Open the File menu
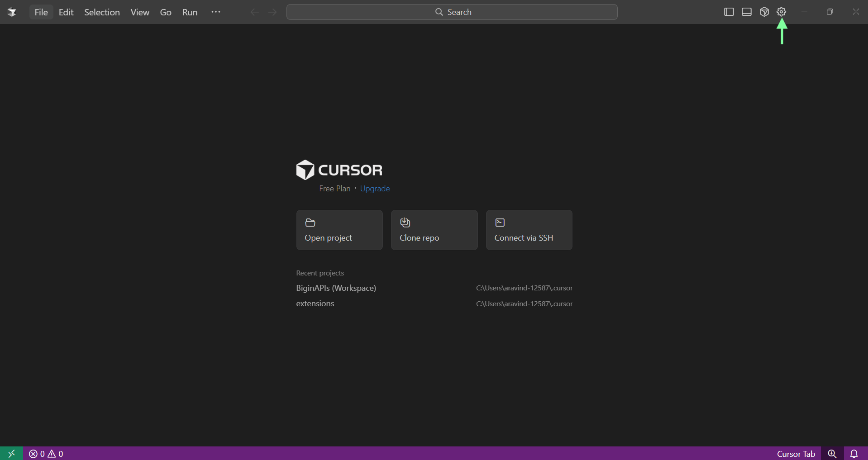868x460 pixels. coord(41,12)
